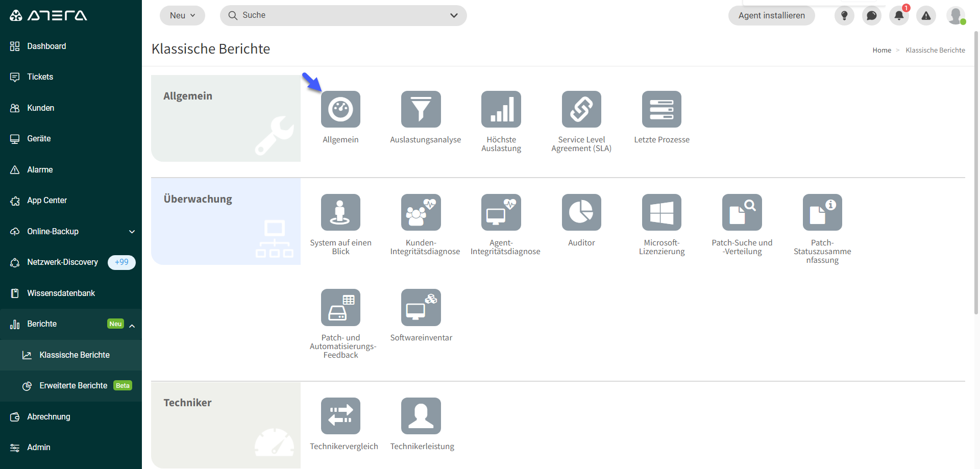Image resolution: width=980 pixels, height=469 pixels.
Task: Open Alarme in the sidebar
Action: point(71,169)
